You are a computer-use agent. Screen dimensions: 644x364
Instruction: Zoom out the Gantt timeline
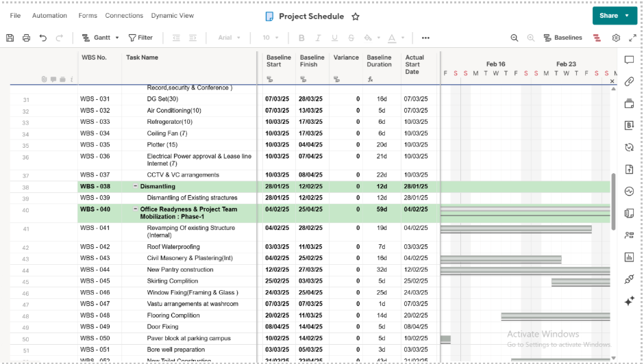pyautogui.click(x=515, y=38)
